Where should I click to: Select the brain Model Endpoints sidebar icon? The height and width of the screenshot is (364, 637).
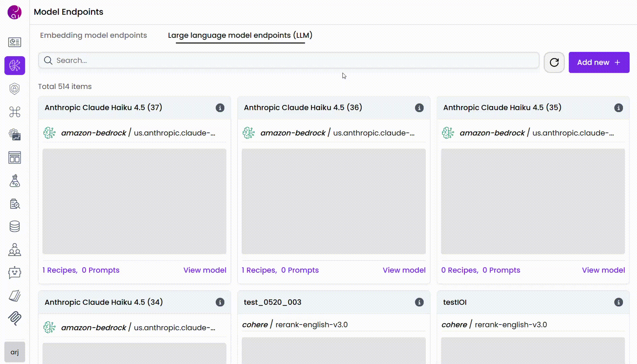[14, 65]
